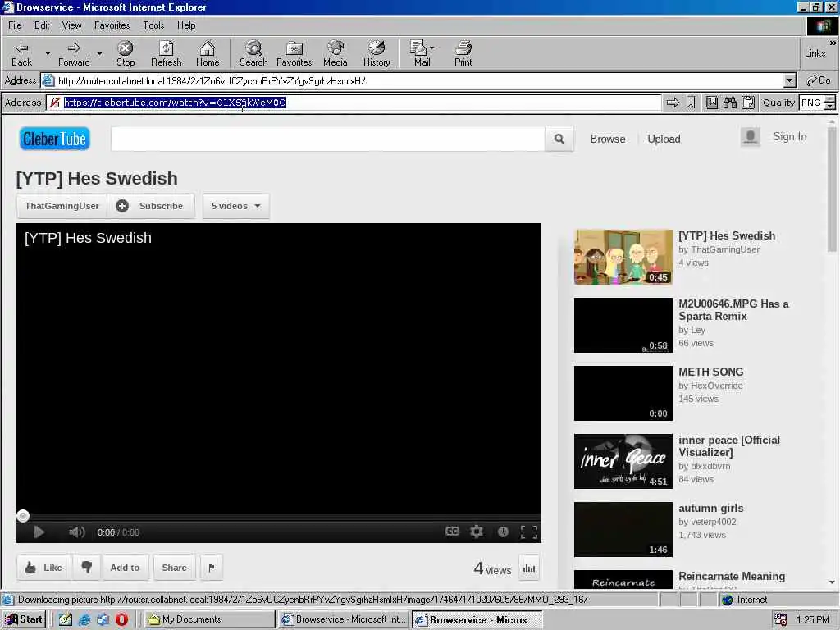This screenshot has width=840, height=630.
Task: Dislike the video with thumbs-down
Action: (x=87, y=568)
